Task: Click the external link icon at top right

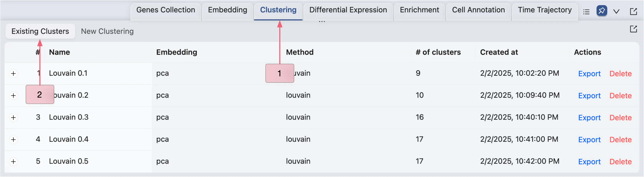Action: pos(634,11)
